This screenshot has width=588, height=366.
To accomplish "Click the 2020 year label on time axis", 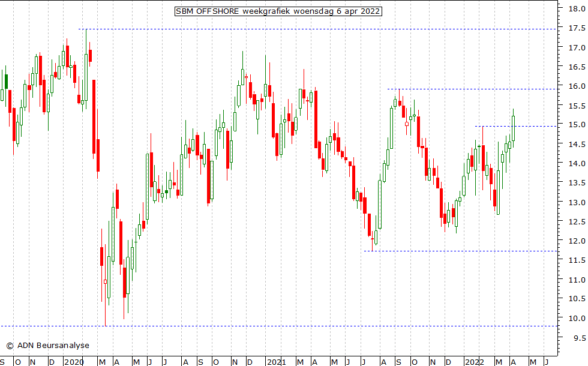I will tap(74, 362).
